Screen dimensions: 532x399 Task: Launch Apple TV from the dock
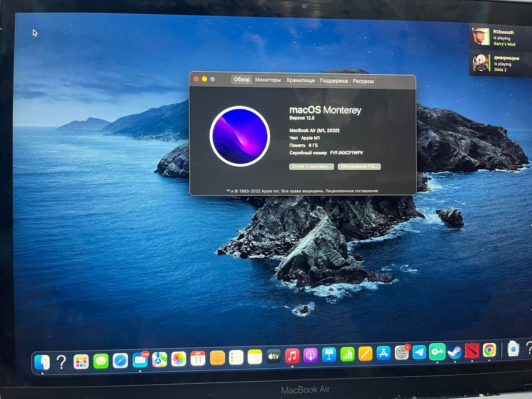(274, 356)
